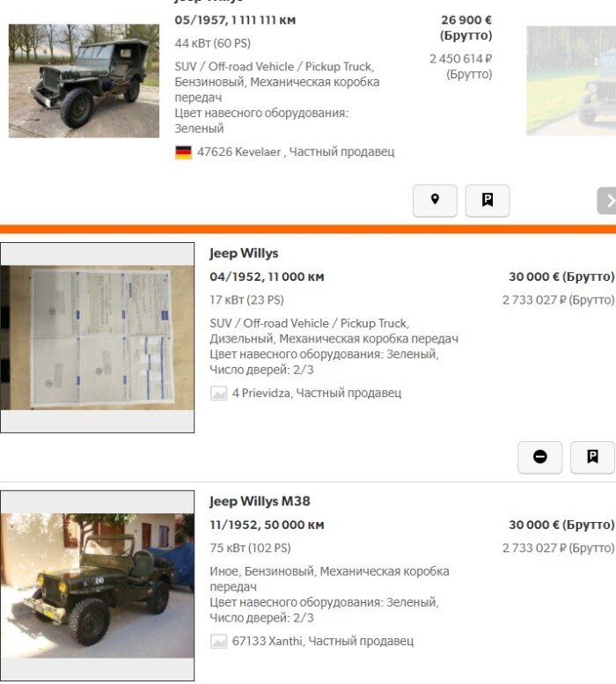This screenshot has height=684, width=616.
Task: Open the Jeep Willys 04/1952 listing title
Action: 244,254
